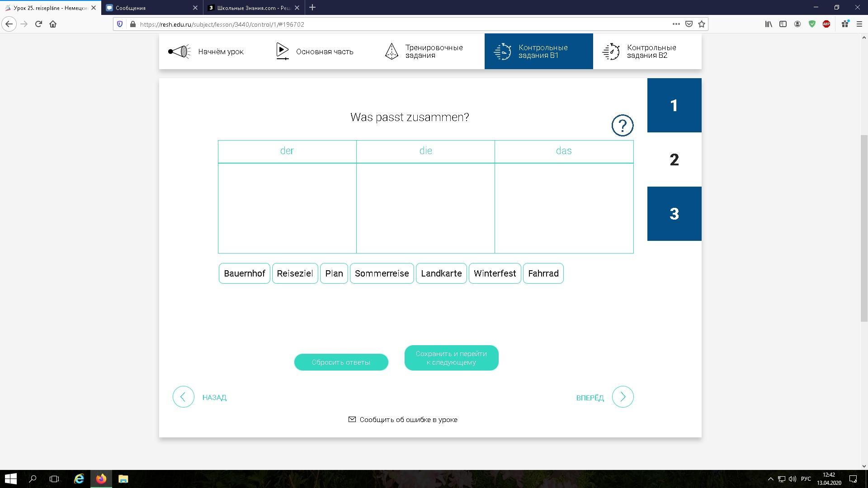Open Firefox hamburger menu
Screen dimensions: 868x488
(x=859, y=24)
